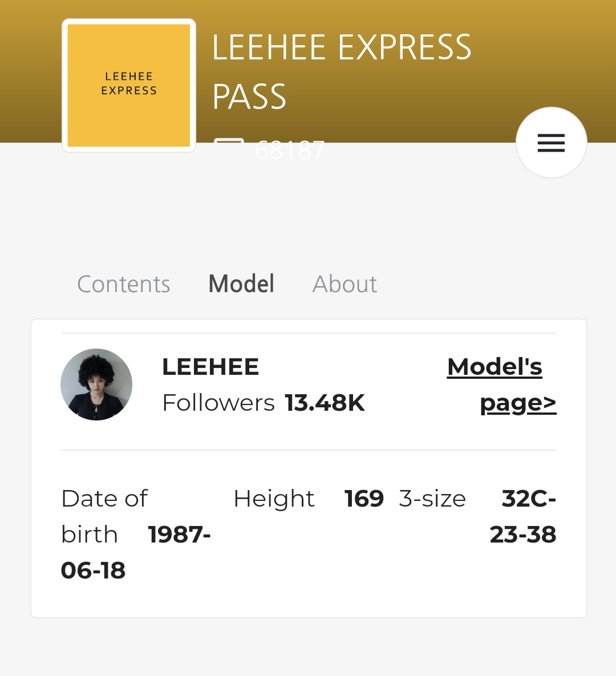Viewport: 616px width, 676px height.
Task: Click the Followers label text
Action: [x=218, y=403]
